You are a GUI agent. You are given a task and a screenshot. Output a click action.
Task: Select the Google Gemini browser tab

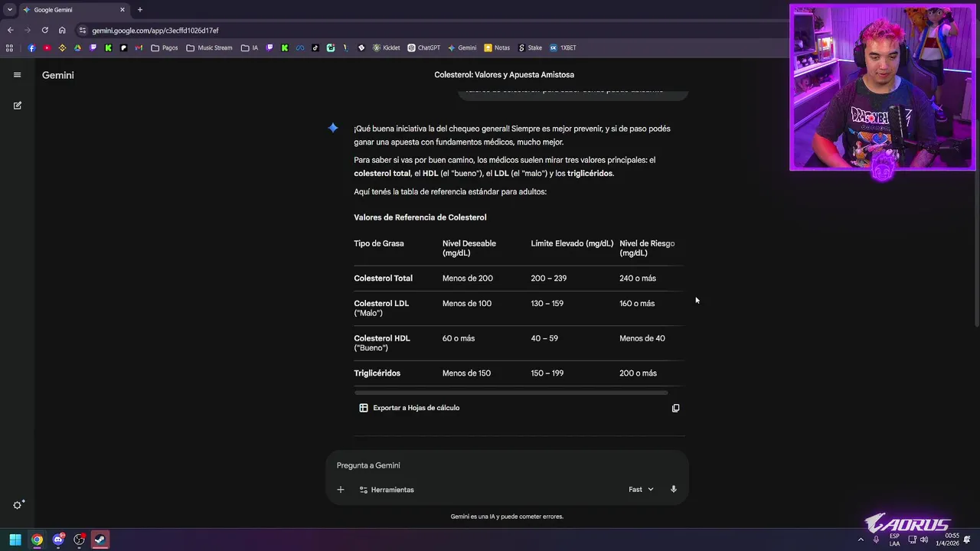69,10
